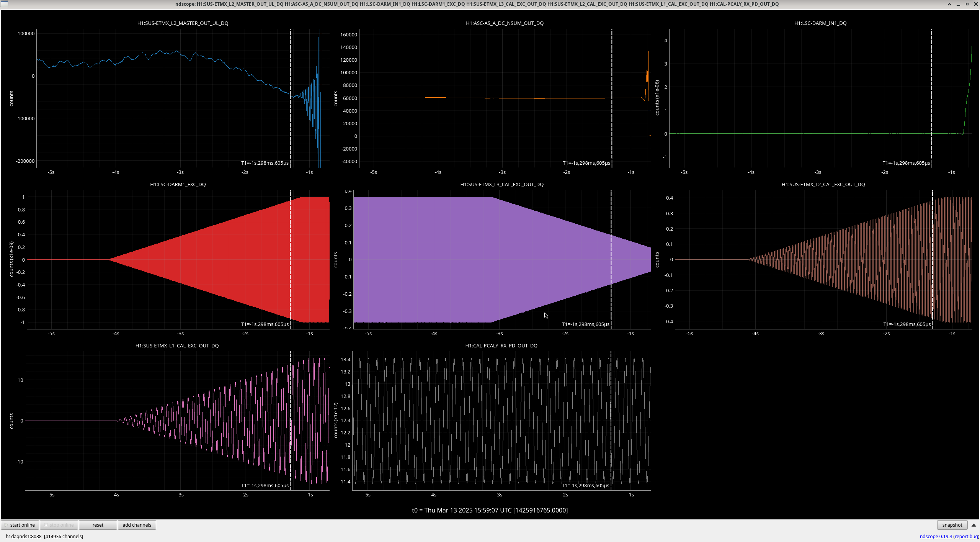Select the T1 cursor in ETMX_L2_MASTER_OUT plot

pyautogui.click(x=290, y=98)
